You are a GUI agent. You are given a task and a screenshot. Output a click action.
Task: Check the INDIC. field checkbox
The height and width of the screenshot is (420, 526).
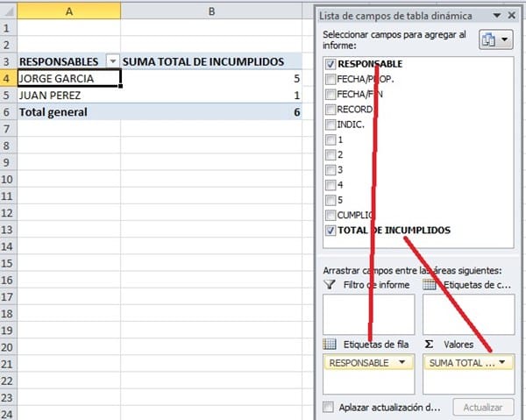click(331, 125)
